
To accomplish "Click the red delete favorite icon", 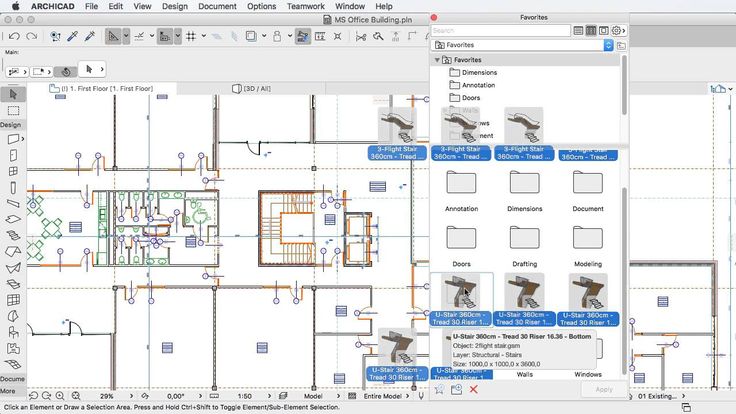I will coord(473,389).
